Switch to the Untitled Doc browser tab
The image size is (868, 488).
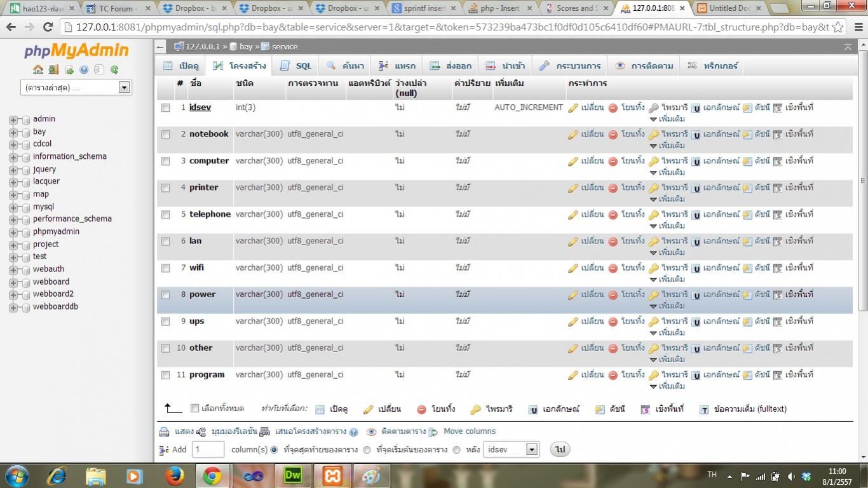coord(731,8)
